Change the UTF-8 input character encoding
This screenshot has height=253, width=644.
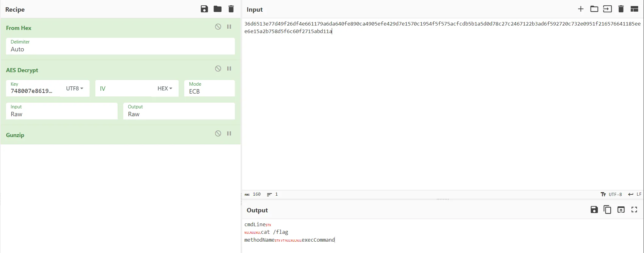click(x=612, y=194)
